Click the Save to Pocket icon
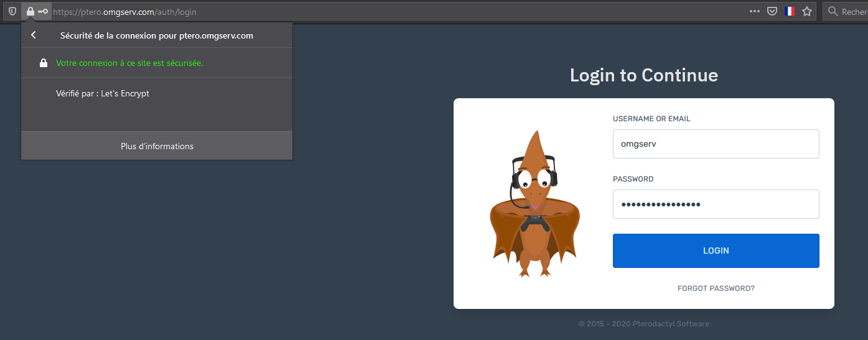 coord(772,11)
